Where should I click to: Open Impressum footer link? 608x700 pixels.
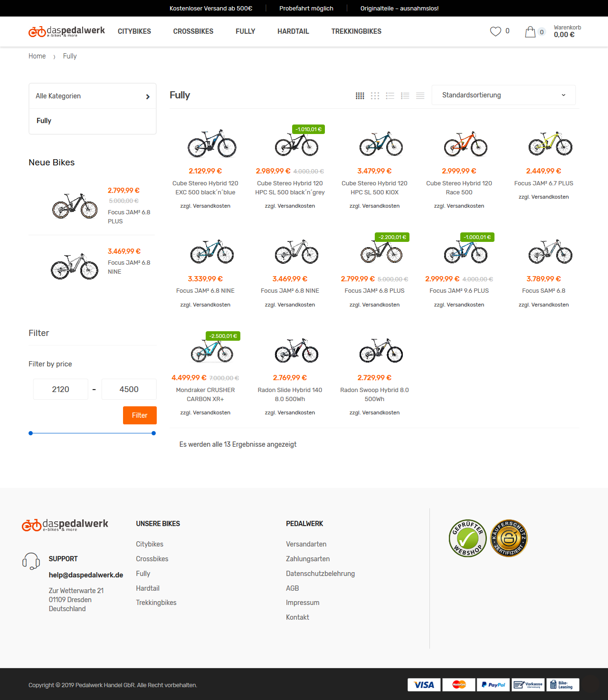[303, 603]
